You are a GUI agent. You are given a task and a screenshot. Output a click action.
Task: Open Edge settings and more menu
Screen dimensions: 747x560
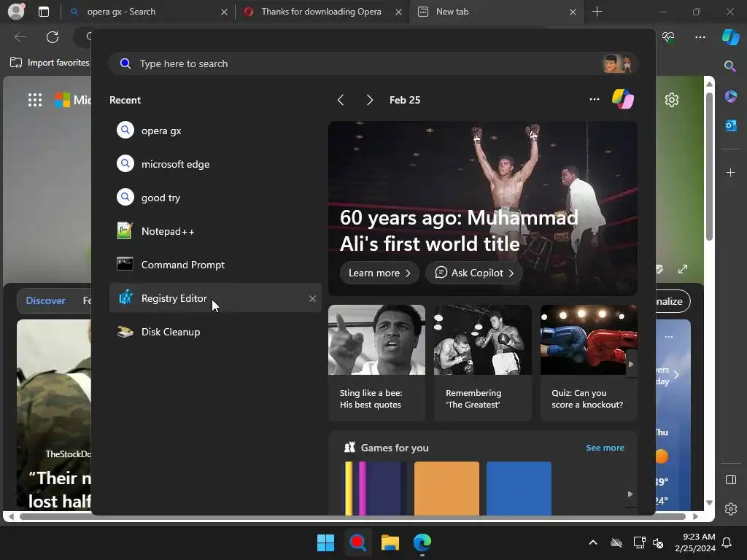click(700, 36)
